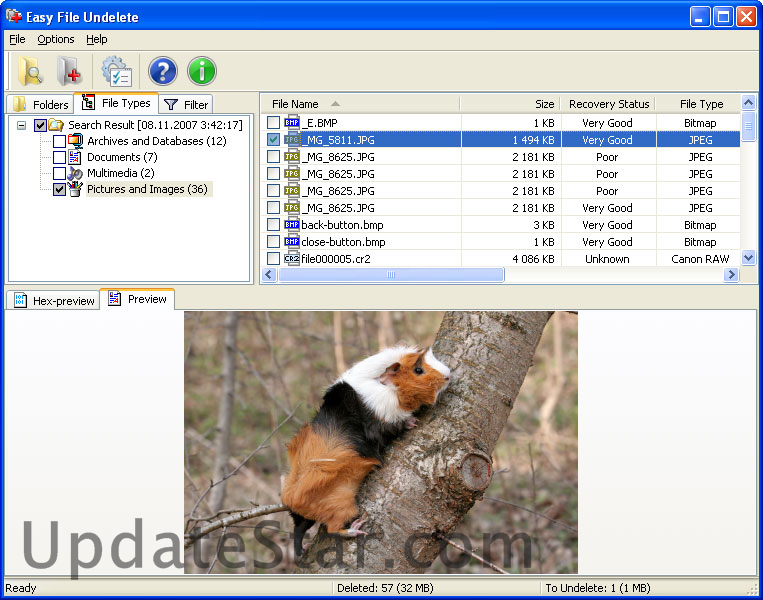Click horizontal scrollbar left arrow
763x600 pixels.
[x=269, y=274]
